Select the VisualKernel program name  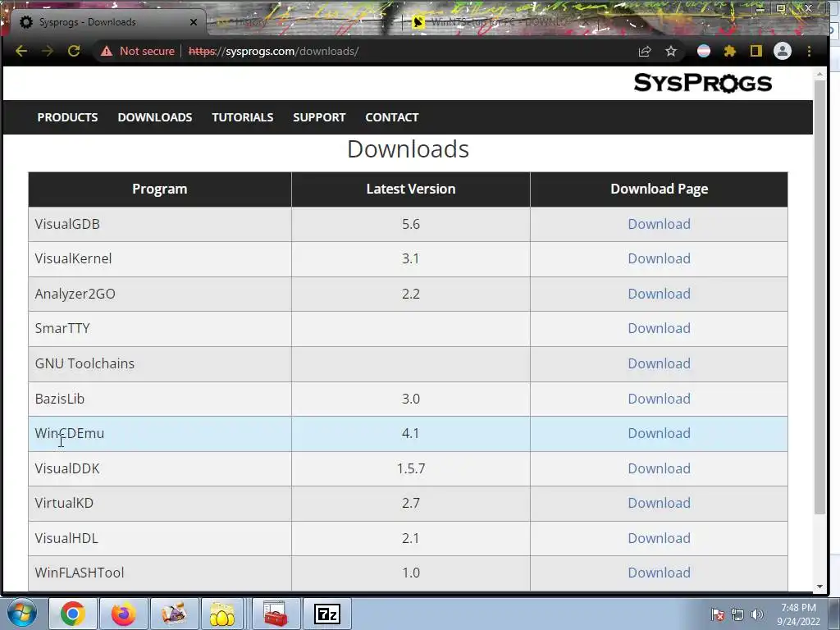pyautogui.click(x=73, y=258)
